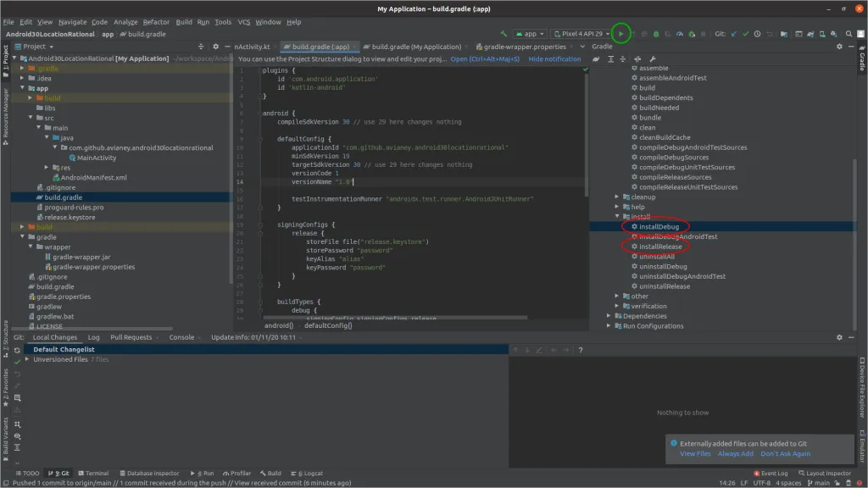Open the Logcat tool window

307,473
